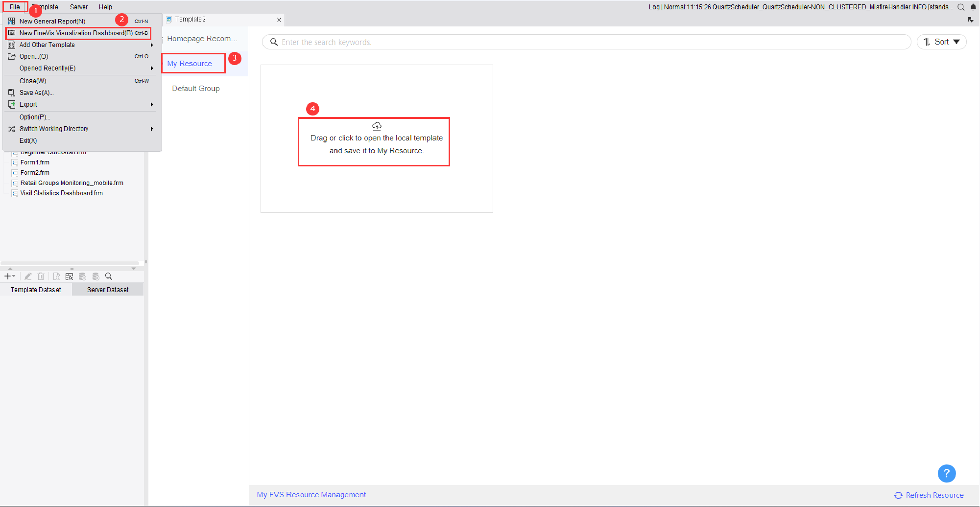This screenshot has width=980, height=507.
Task: Click the dataset search magnifier icon
Action: (109, 277)
